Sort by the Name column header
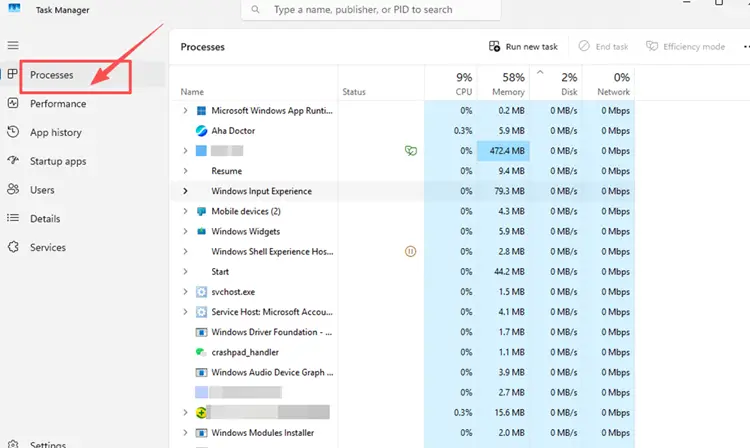 [192, 92]
